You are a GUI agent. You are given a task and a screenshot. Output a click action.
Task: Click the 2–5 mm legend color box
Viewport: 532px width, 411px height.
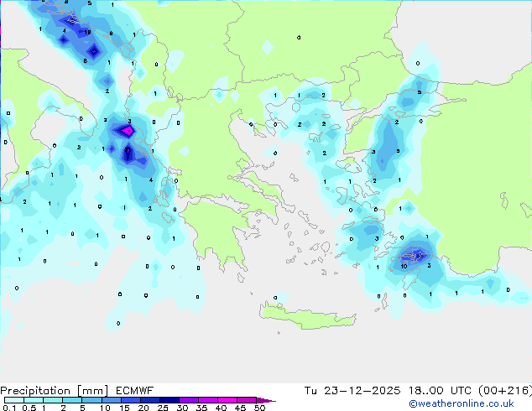coord(72,400)
